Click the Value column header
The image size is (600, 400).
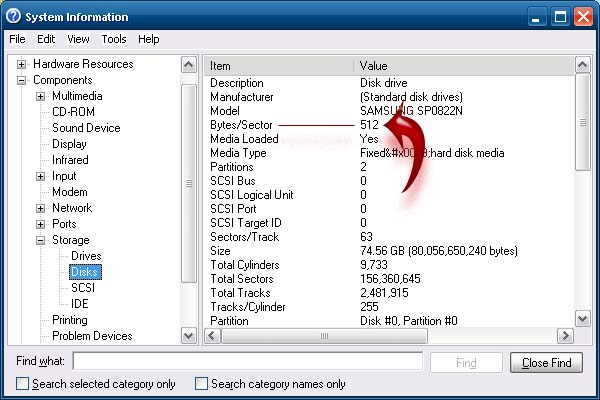tap(460, 65)
